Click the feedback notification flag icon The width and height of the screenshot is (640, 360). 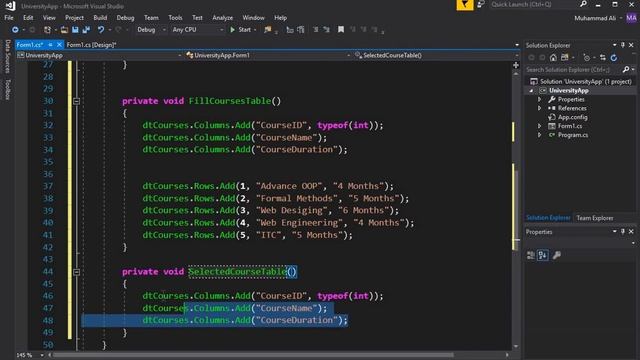click(464, 5)
